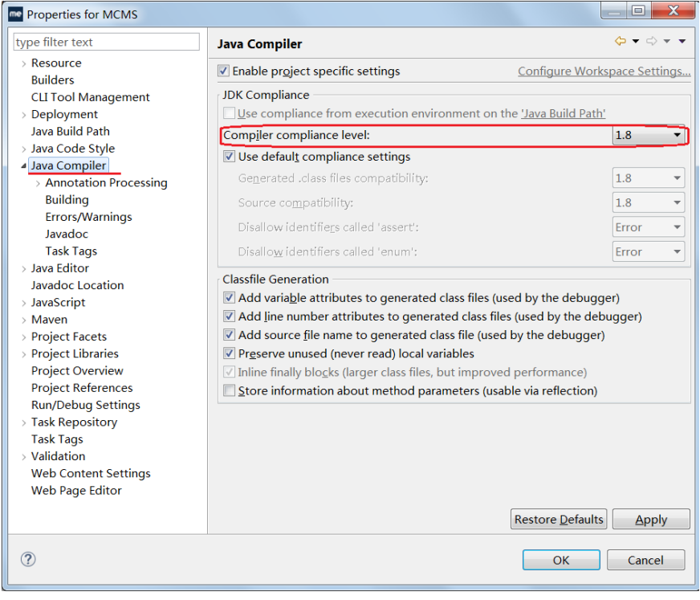Expand the Deployment tree node

click(x=23, y=115)
